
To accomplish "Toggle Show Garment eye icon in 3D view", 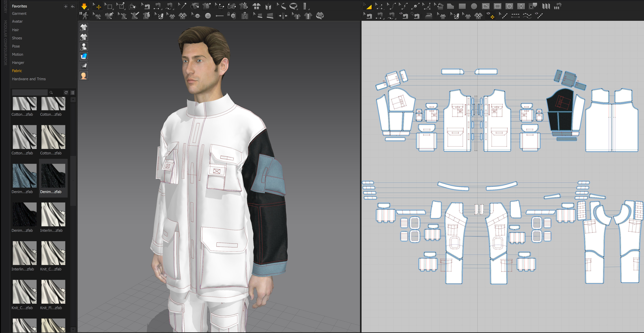I will click(x=84, y=27).
